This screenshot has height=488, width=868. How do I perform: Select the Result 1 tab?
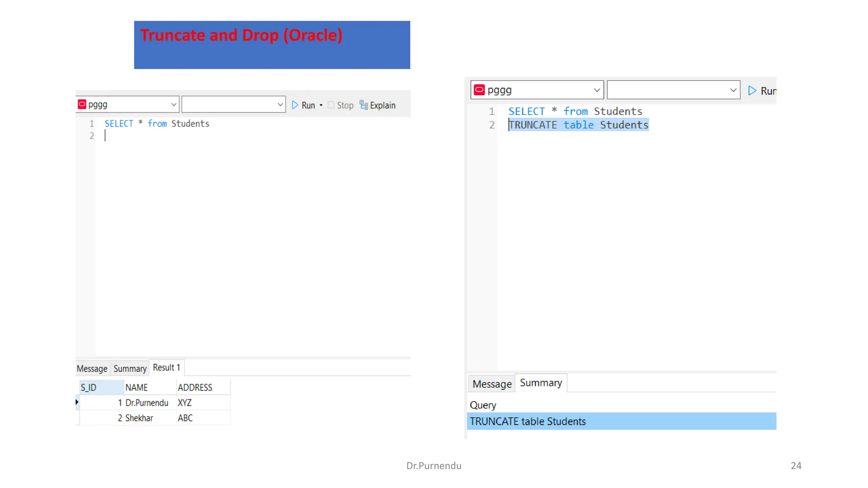point(167,367)
